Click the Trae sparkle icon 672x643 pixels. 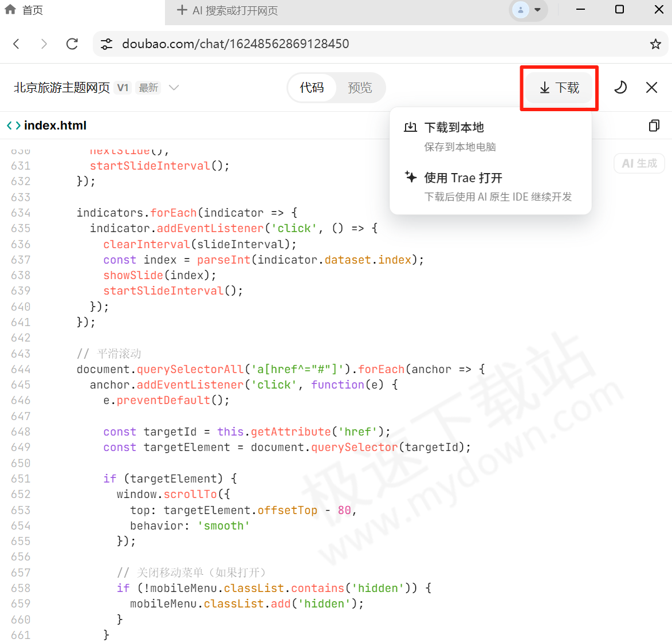point(411,178)
